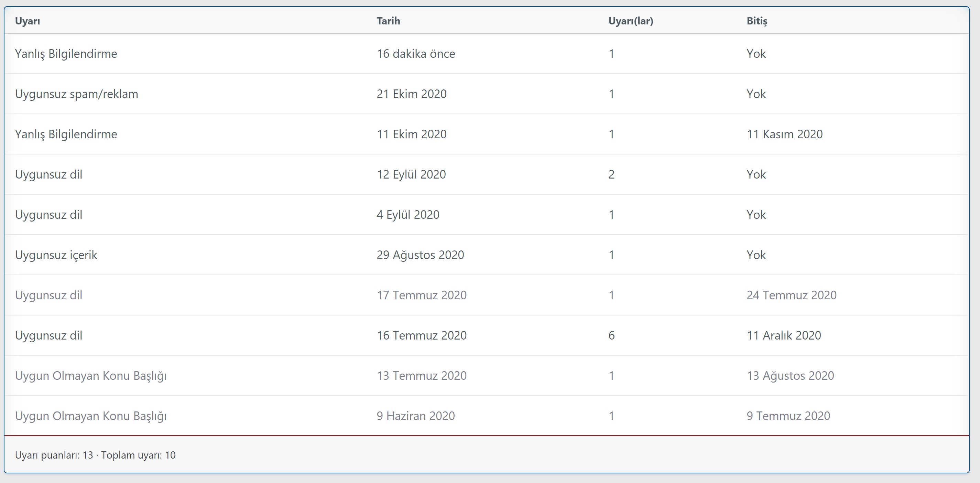Click the 29 Ağustos 2020 date cell
The width and height of the screenshot is (980, 483).
420,255
